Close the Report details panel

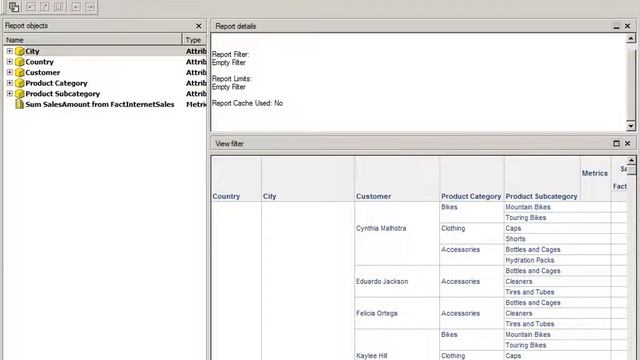pos(628,26)
